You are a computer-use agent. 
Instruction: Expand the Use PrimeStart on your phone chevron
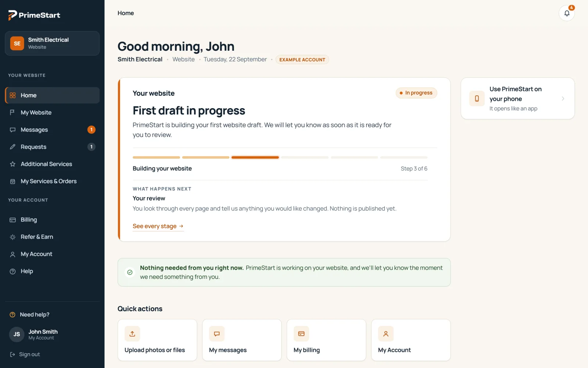(x=563, y=99)
